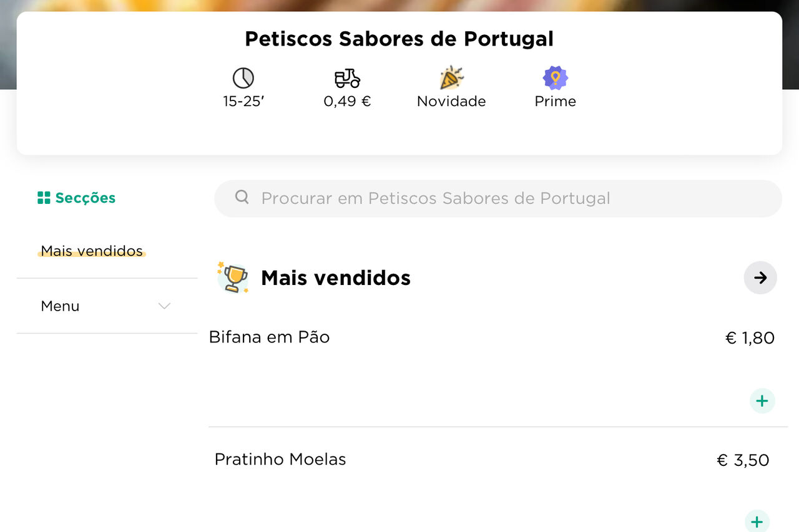This screenshot has width=799, height=532.
Task: Open the Secções navigation section
Action: (x=76, y=197)
